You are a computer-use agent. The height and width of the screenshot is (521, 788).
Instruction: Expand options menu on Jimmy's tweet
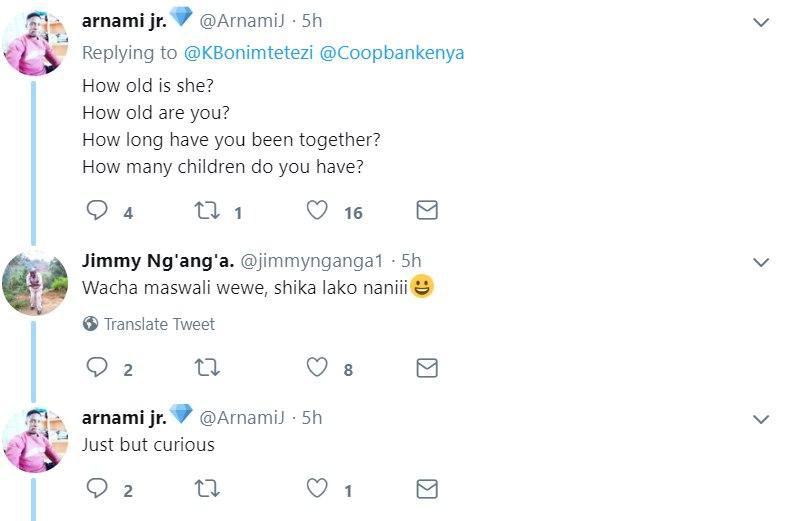761,263
